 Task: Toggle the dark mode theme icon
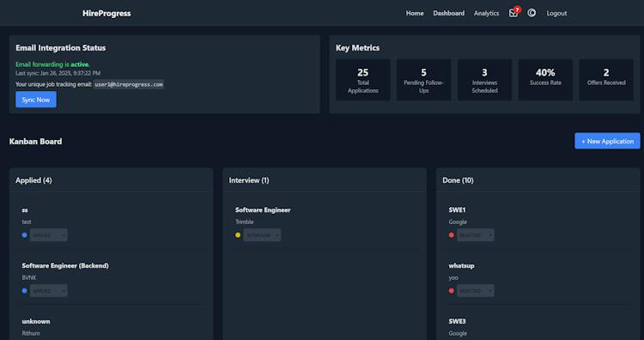532,13
